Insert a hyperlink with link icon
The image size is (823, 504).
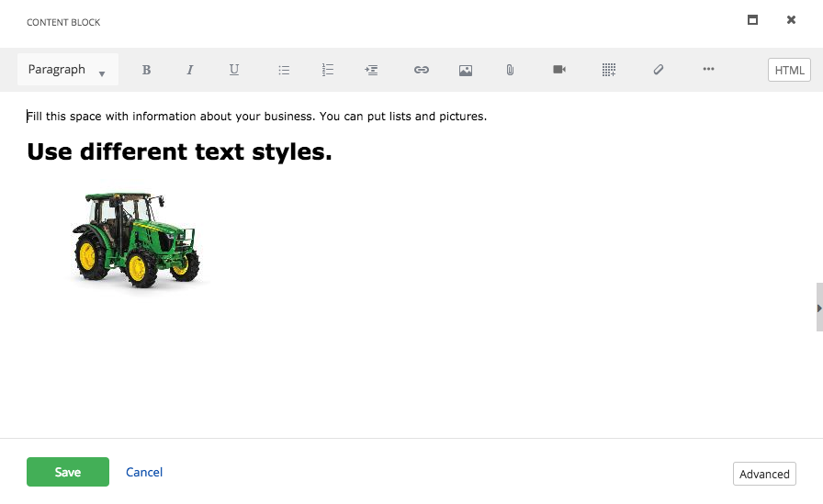tap(422, 70)
